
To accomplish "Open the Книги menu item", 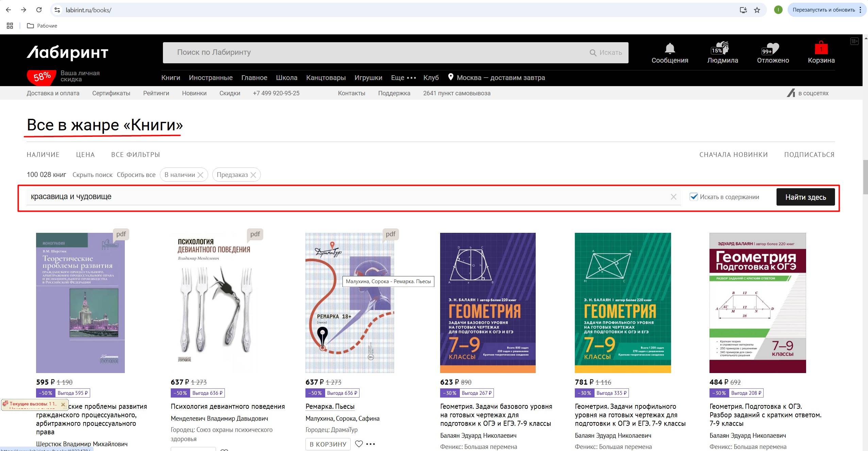I will [x=171, y=78].
